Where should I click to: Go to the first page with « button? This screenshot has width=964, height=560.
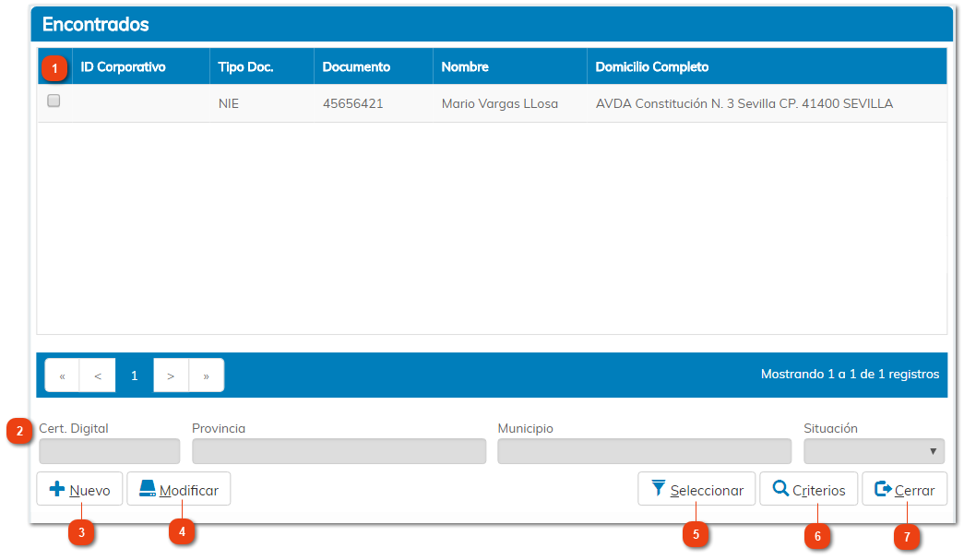tap(63, 375)
